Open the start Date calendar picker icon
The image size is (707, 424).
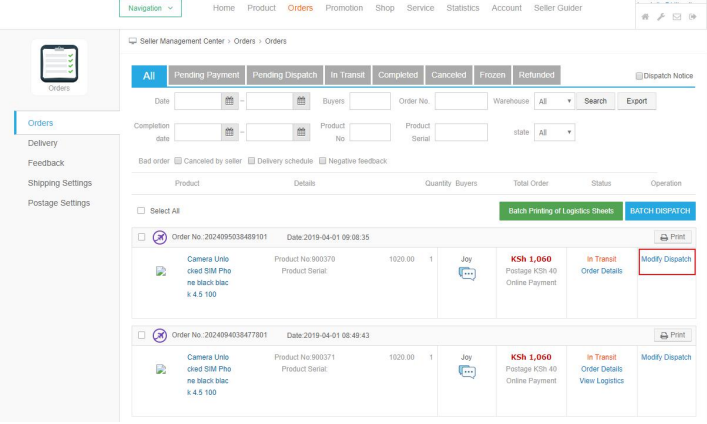tap(229, 101)
